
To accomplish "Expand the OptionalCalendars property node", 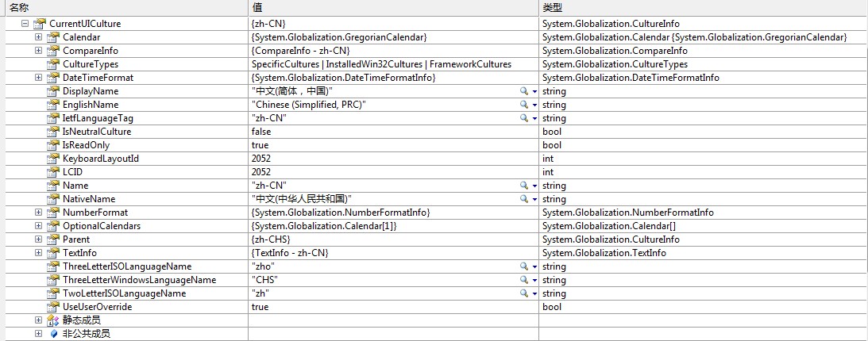I will [38, 226].
